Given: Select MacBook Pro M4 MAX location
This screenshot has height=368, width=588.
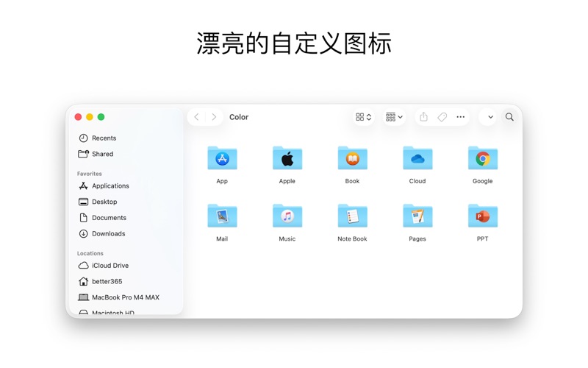Looking at the screenshot, I should click(x=126, y=297).
